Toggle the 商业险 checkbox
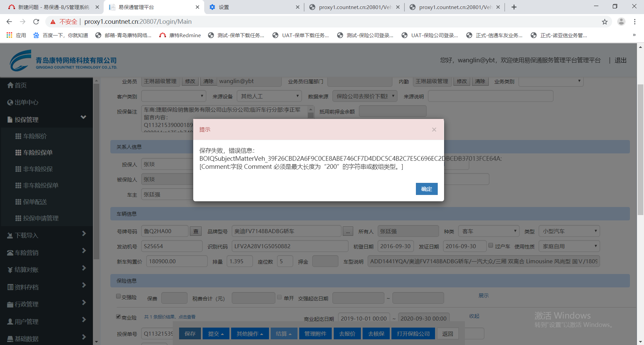The width and height of the screenshot is (644, 345). click(118, 317)
